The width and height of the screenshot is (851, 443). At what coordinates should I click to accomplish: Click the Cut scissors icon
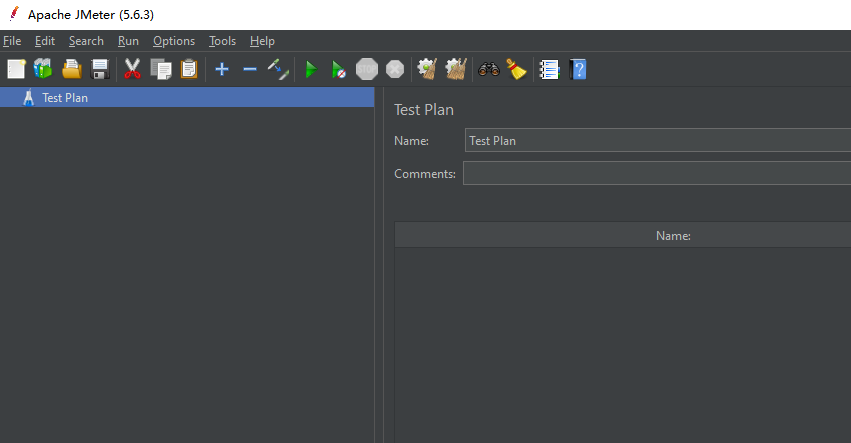click(x=132, y=69)
